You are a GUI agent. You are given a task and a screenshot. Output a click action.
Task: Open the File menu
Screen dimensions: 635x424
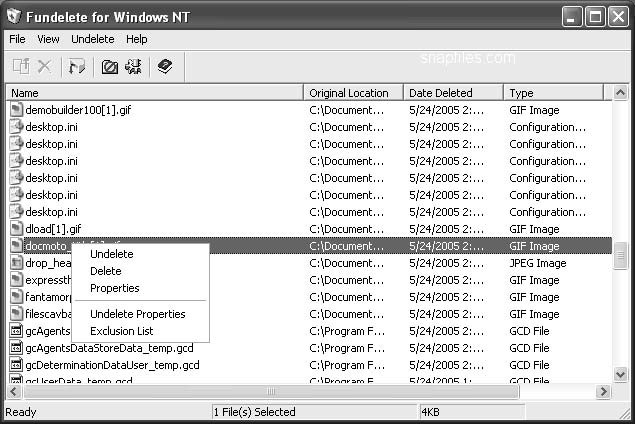pos(17,39)
